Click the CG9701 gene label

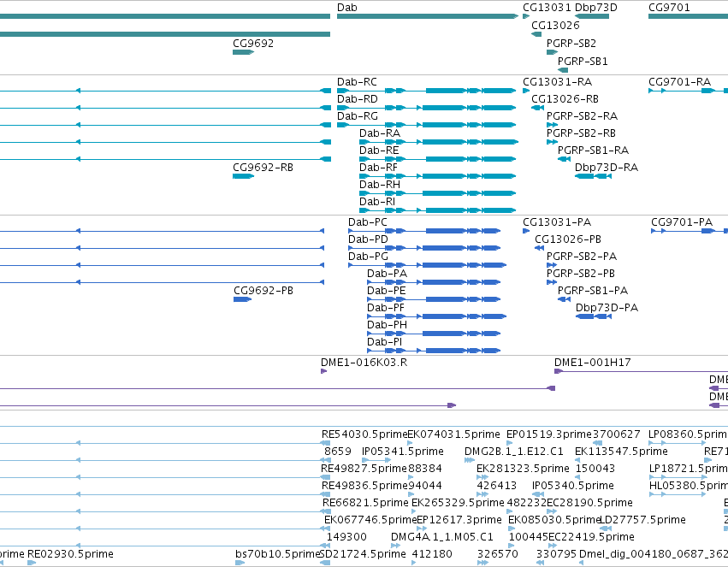tap(669, 8)
